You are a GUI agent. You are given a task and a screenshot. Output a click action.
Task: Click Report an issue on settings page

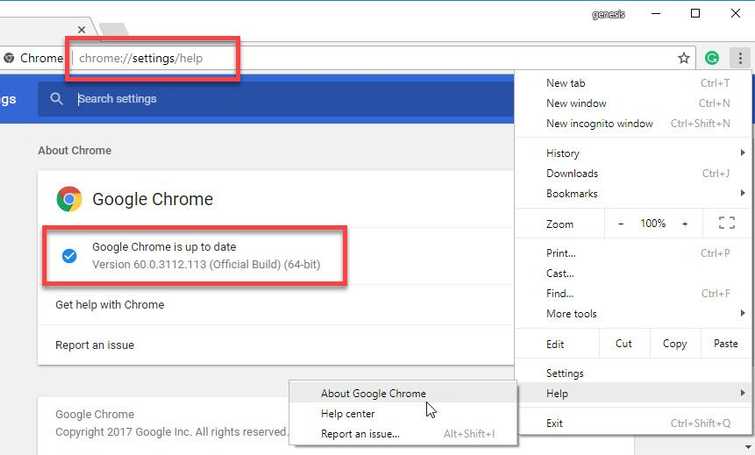tap(95, 345)
